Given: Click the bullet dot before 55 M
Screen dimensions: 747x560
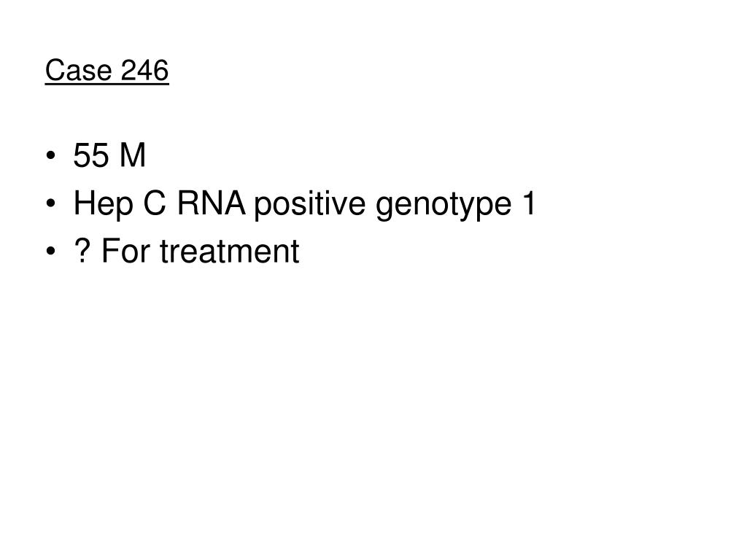Looking at the screenshot, I should click(x=51, y=156).
